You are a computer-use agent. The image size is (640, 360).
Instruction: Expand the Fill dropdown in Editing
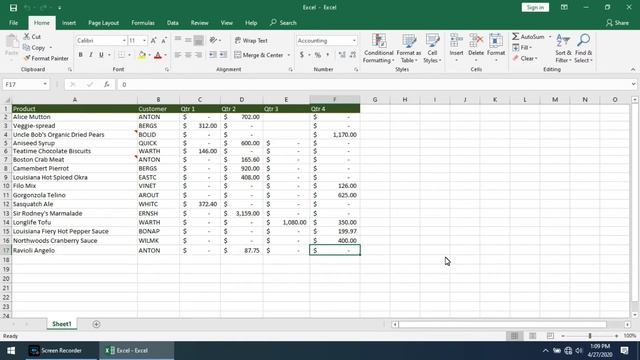tap(530, 48)
